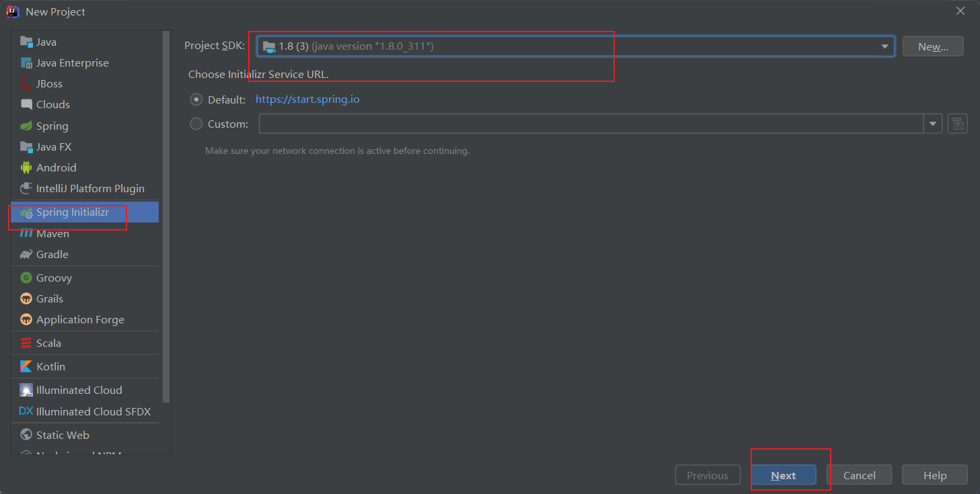980x494 pixels.
Task: Select Spring Initializr entry
Action: tap(85, 212)
